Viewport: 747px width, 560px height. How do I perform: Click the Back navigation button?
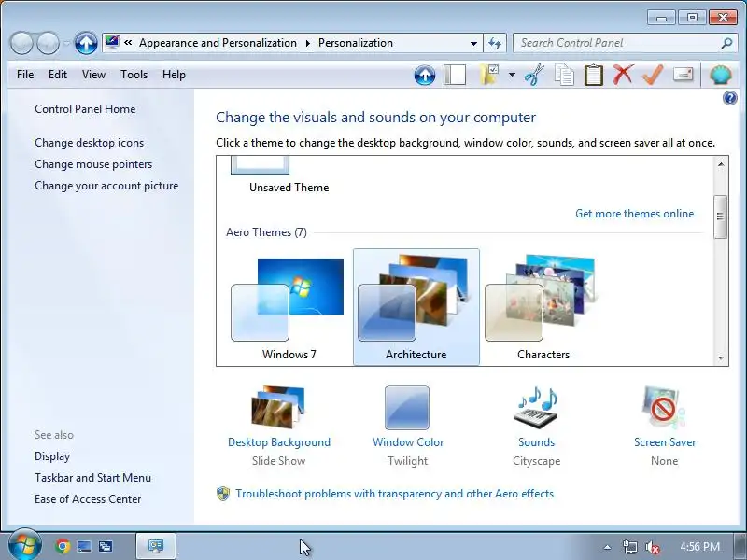21,43
